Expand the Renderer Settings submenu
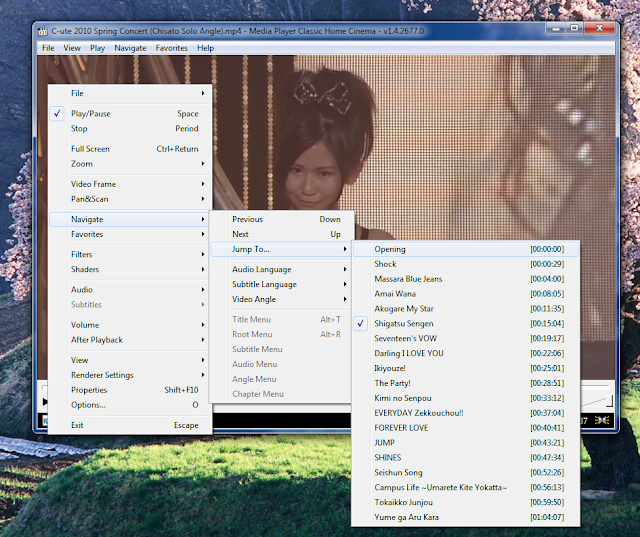This screenshot has width=640, height=537. click(x=130, y=375)
